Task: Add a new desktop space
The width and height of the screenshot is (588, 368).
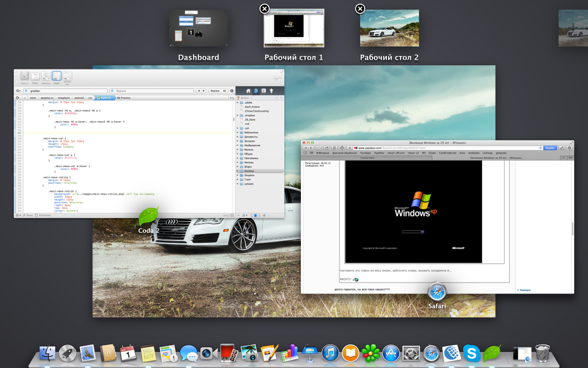Action: 573,28
